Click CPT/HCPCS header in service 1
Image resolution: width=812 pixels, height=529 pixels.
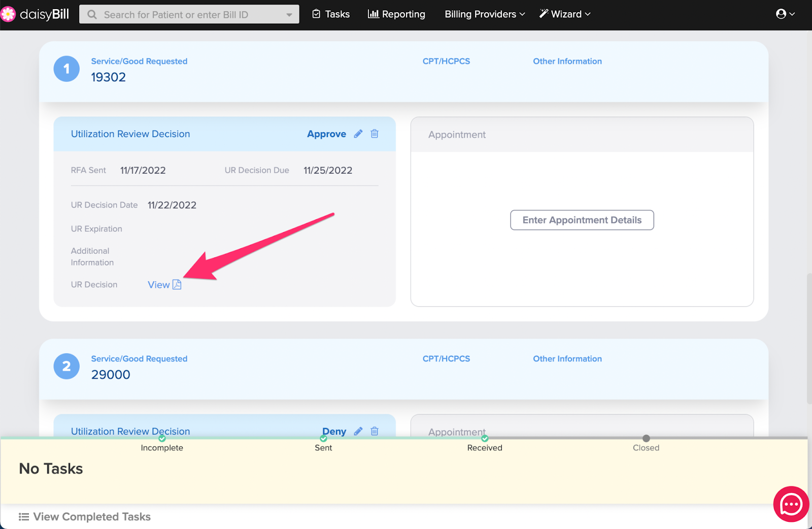click(446, 61)
